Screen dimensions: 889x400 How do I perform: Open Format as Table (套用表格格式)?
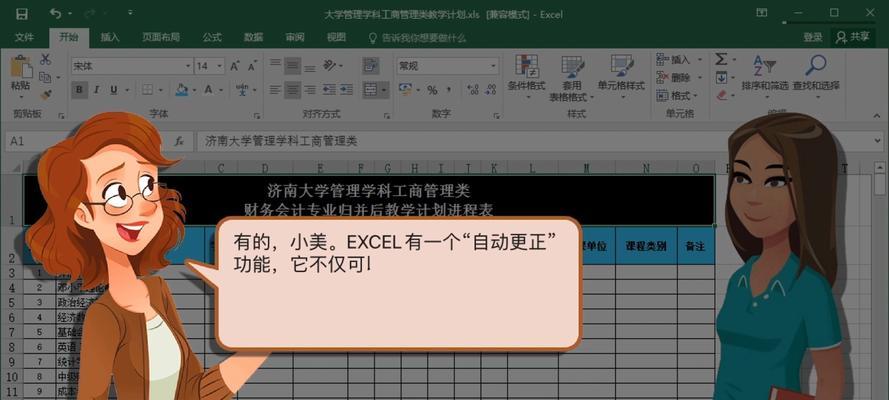pos(572,78)
